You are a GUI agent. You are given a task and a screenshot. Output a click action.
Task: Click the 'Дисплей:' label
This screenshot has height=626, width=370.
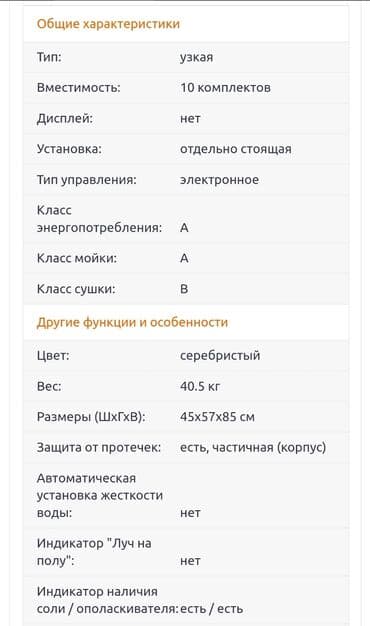point(65,119)
